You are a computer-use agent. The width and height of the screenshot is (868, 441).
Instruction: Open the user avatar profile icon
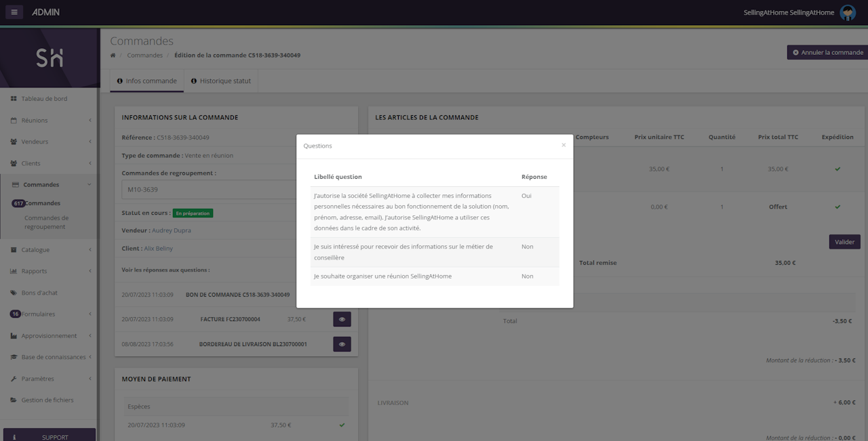pyautogui.click(x=847, y=13)
